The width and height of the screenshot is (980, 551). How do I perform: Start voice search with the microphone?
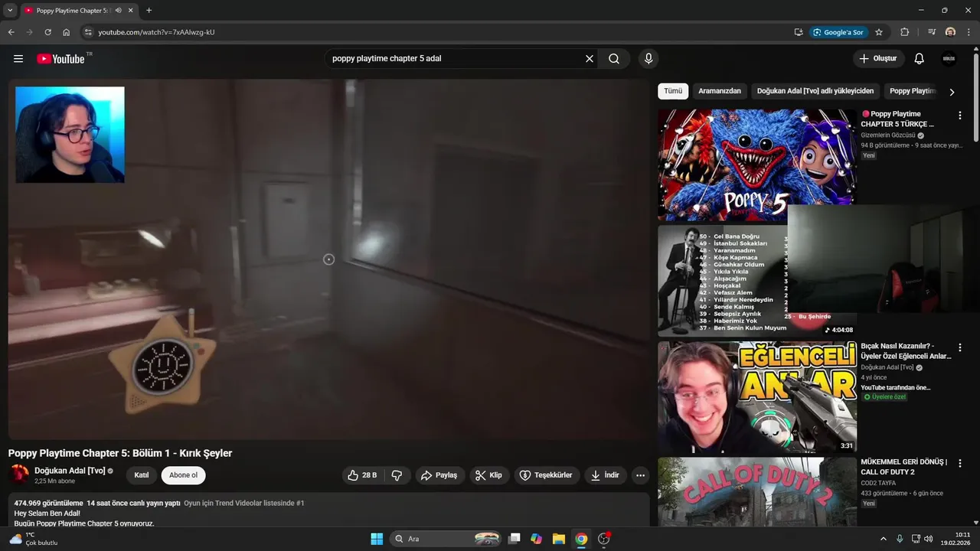648,59
